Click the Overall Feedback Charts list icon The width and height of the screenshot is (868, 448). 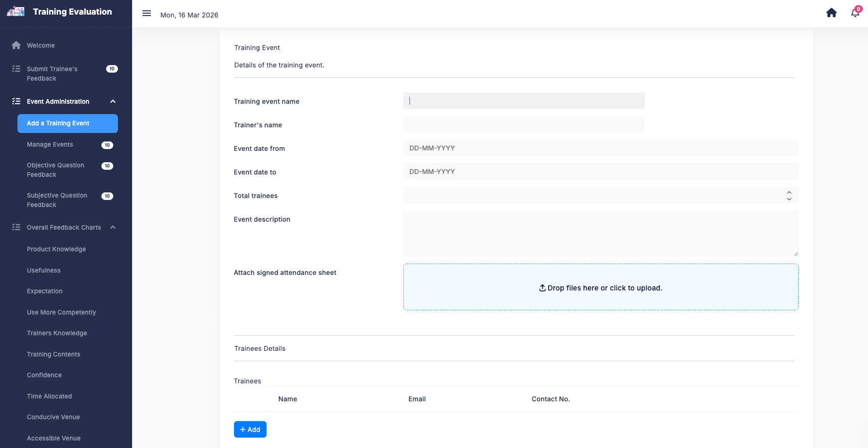[16, 227]
